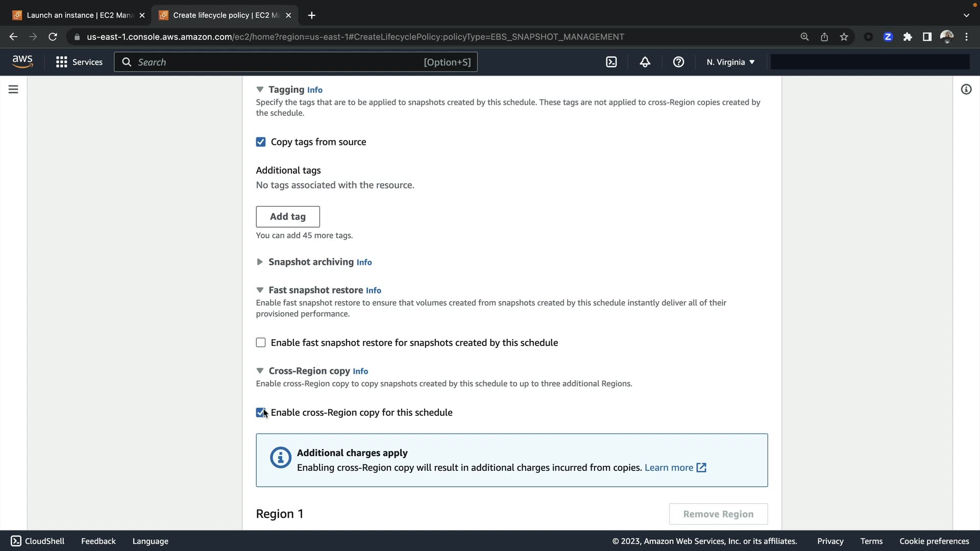Click the AWS logo home icon
Image resolution: width=980 pixels, height=551 pixels.
pos(22,62)
